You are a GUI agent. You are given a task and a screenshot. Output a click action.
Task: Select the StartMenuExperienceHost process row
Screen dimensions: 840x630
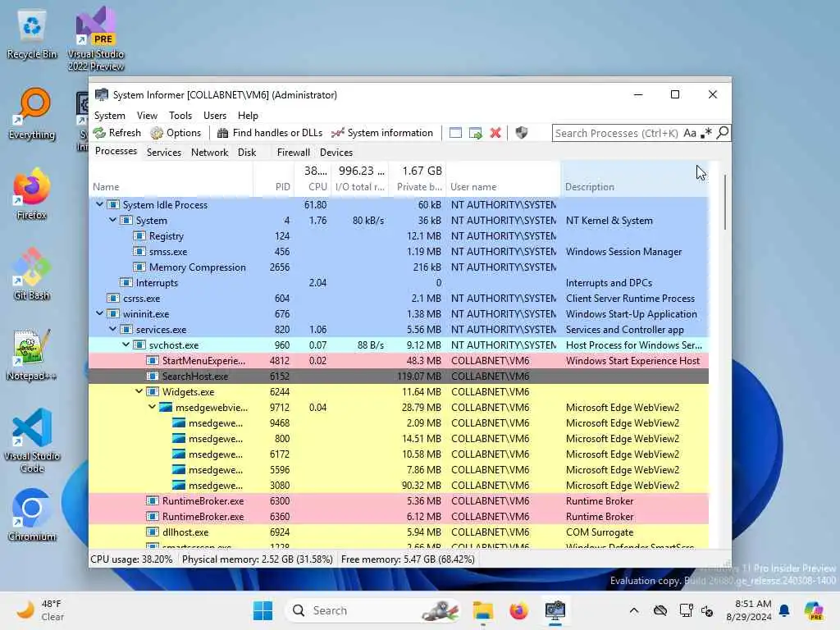pos(399,361)
